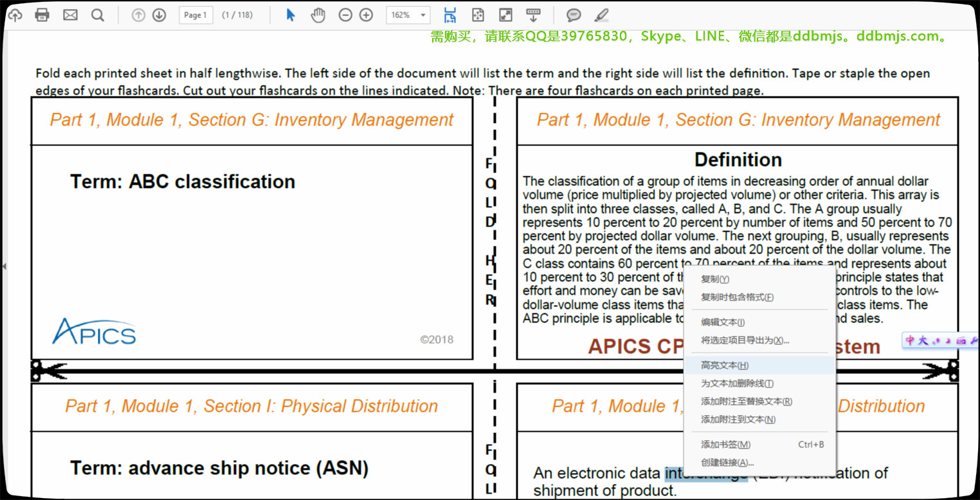This screenshot has height=500, width=980.
Task: Click the page count text (1 / 118)
Action: click(x=237, y=15)
